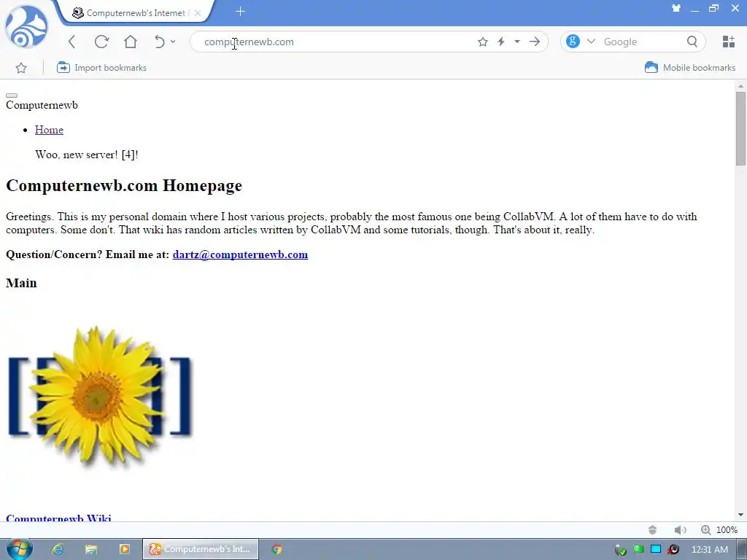This screenshot has width=747, height=560.
Task: Open the Windows Start button
Action: pos(20,549)
